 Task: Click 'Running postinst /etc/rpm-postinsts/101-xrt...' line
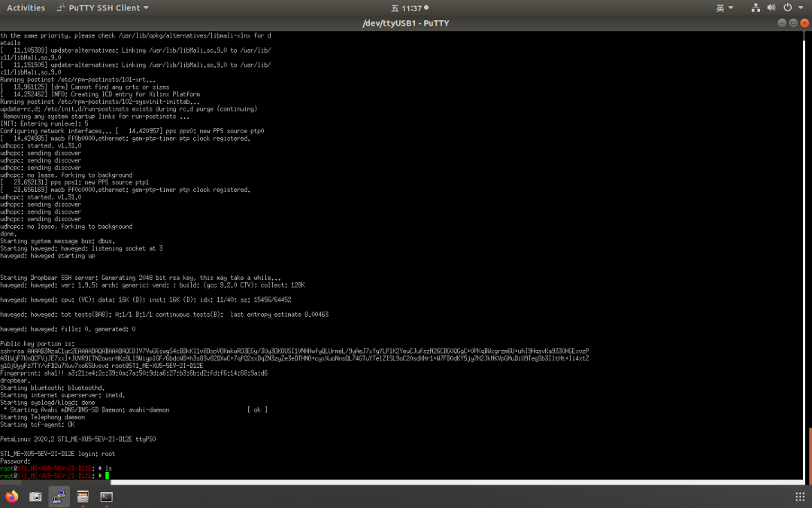pos(77,80)
